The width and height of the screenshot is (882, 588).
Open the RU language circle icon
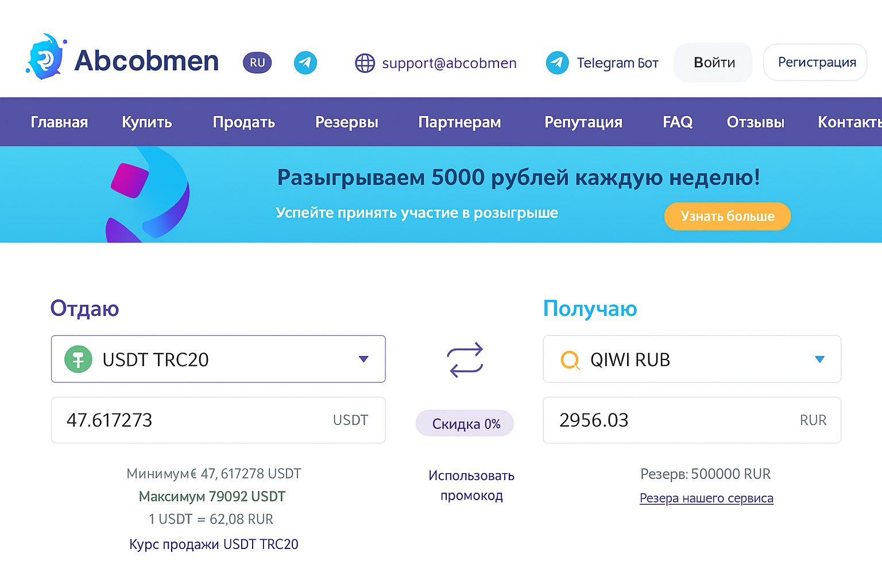[x=257, y=62]
